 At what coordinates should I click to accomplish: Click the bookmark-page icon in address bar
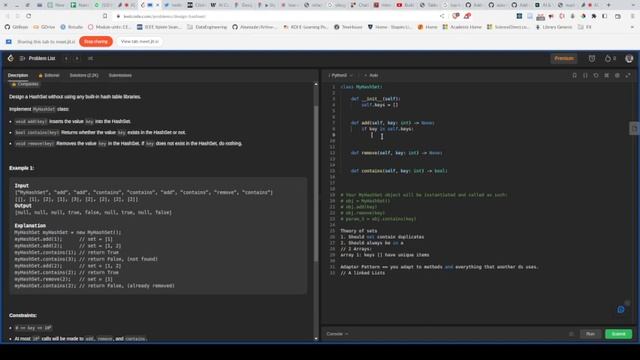tap(105, 16)
